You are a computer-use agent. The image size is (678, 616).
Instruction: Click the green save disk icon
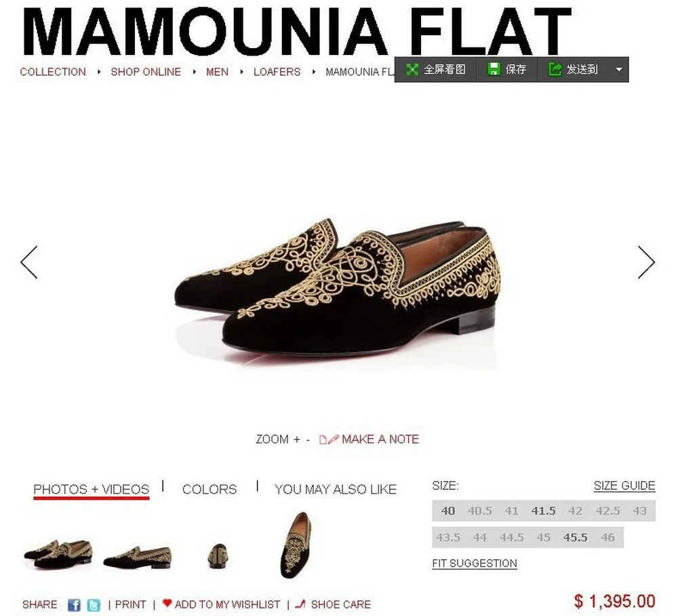pos(494,69)
